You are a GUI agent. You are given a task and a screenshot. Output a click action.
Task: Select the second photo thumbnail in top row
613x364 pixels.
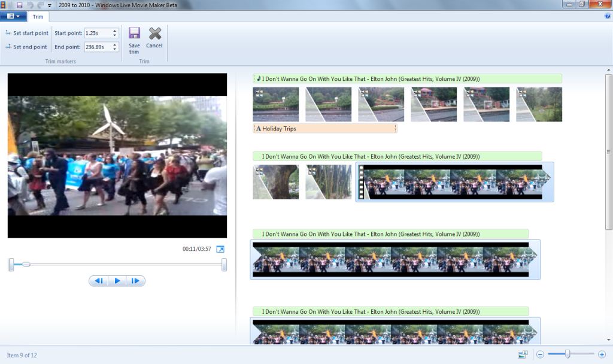329,104
